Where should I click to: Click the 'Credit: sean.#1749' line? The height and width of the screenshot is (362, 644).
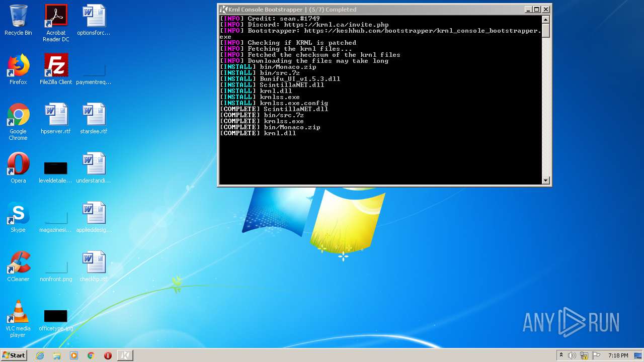270,19
